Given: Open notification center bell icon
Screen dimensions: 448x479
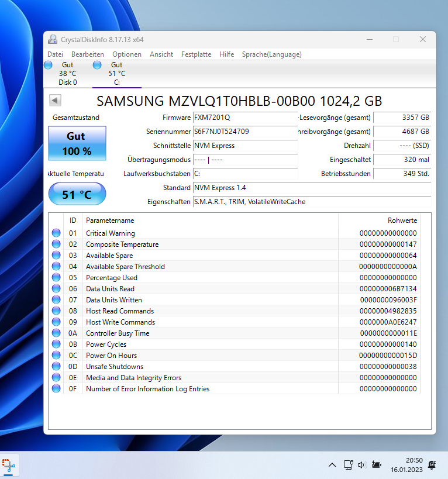Looking at the screenshot, I should (x=432, y=465).
